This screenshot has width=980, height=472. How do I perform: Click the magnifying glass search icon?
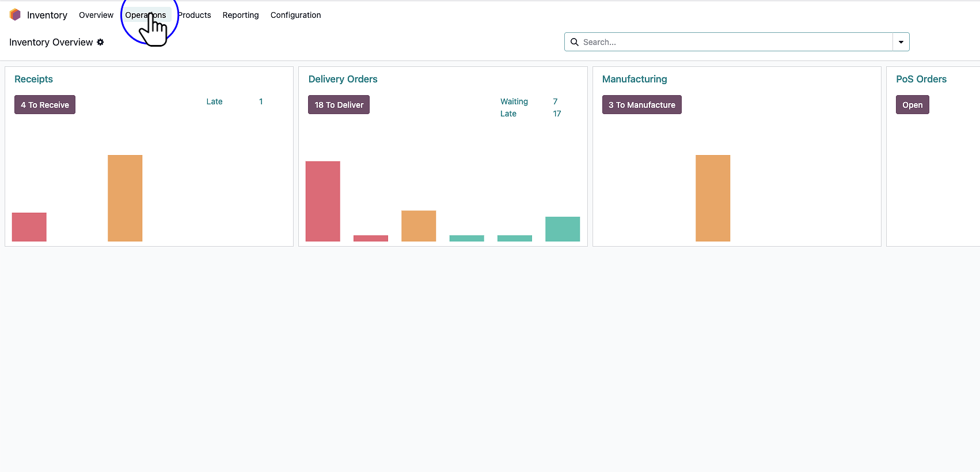pos(574,42)
